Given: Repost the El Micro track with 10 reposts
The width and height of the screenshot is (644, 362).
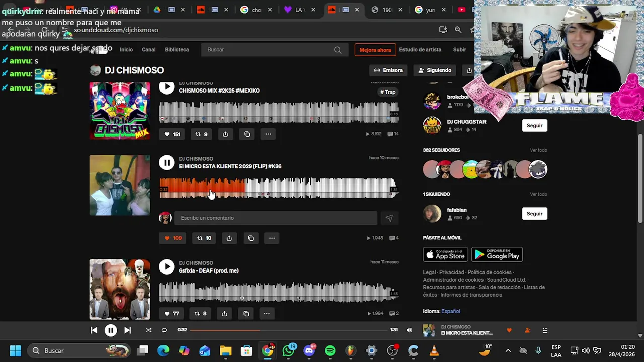Looking at the screenshot, I should point(204,238).
